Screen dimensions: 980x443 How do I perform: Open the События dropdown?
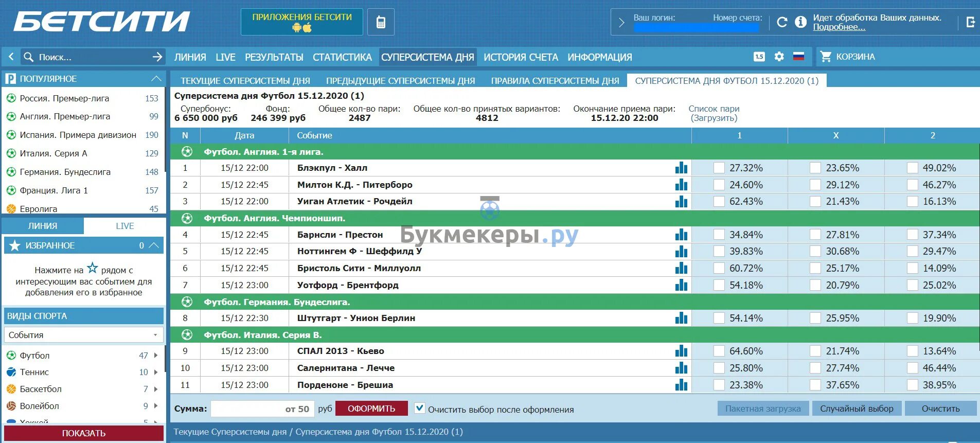tap(84, 335)
